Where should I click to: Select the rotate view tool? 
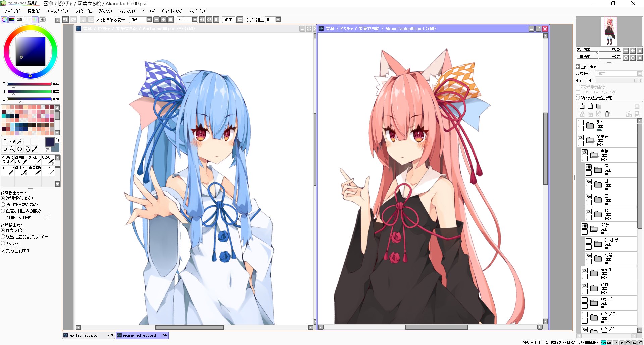point(19,149)
